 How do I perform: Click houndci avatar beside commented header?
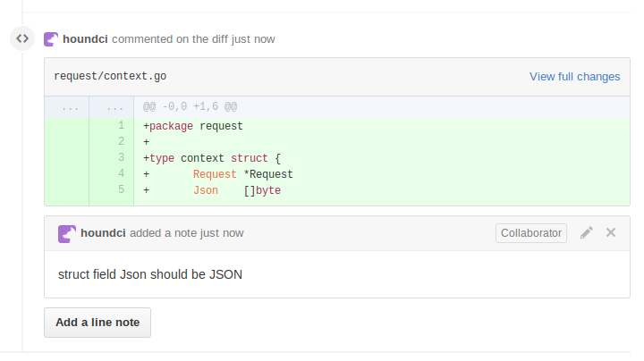51,39
